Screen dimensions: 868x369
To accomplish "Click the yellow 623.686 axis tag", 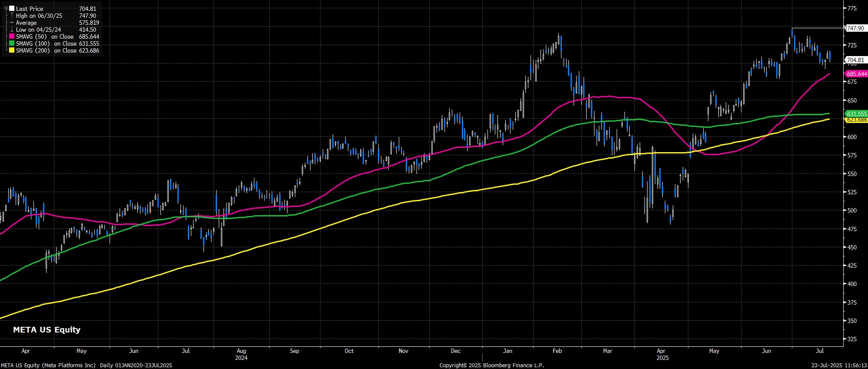I will 857,120.
